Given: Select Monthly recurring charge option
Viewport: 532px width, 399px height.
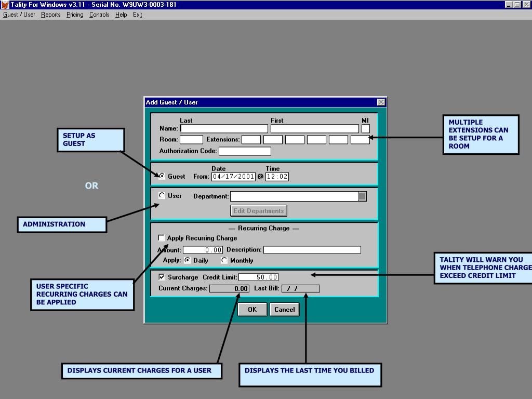Looking at the screenshot, I should pyautogui.click(x=224, y=260).
